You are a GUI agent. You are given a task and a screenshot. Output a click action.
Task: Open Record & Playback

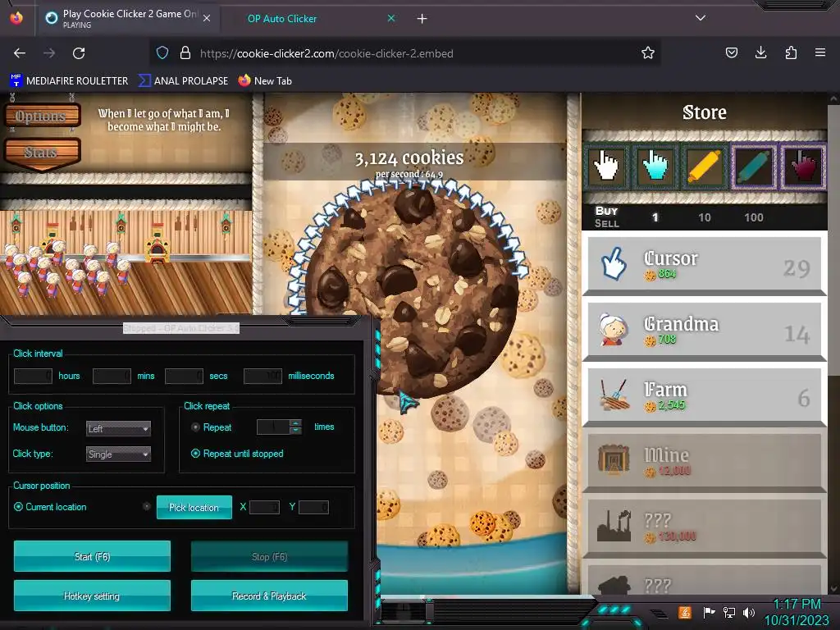coord(269,596)
